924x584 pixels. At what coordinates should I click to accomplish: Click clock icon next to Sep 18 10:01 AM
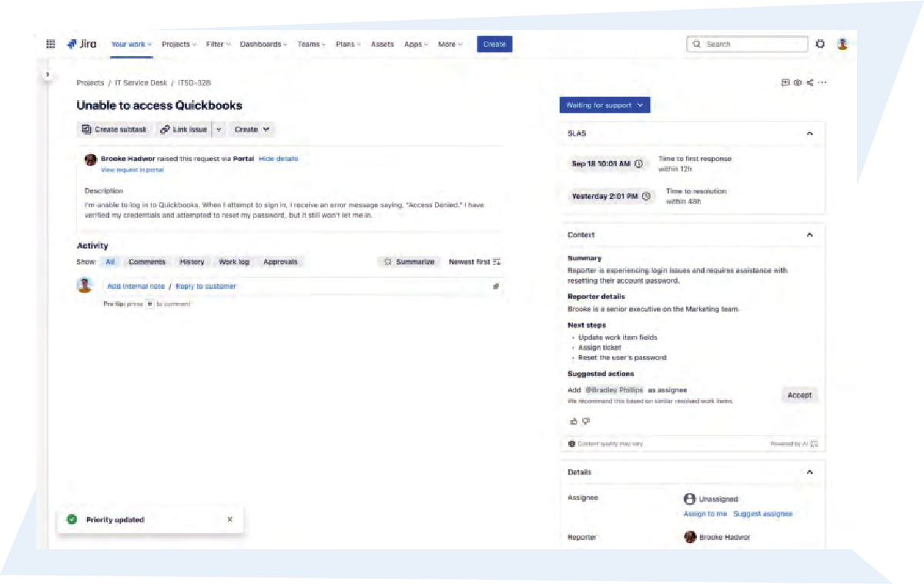[x=638, y=163]
